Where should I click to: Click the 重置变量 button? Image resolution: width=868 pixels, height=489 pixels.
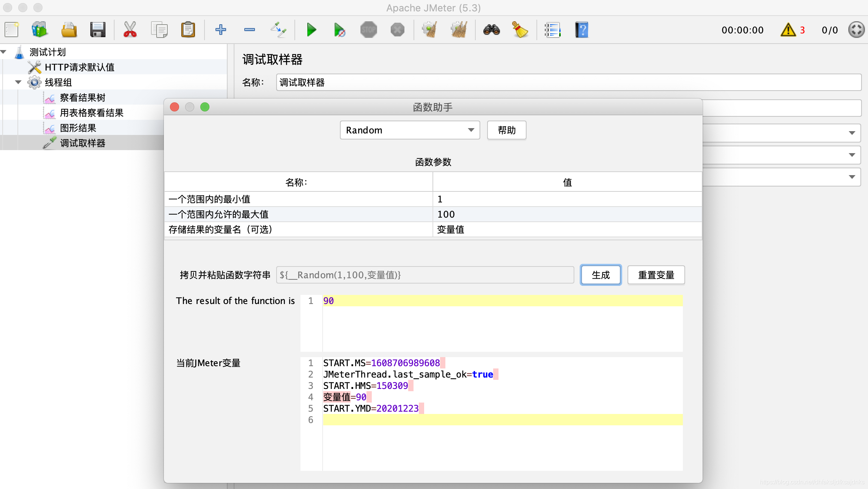(656, 275)
